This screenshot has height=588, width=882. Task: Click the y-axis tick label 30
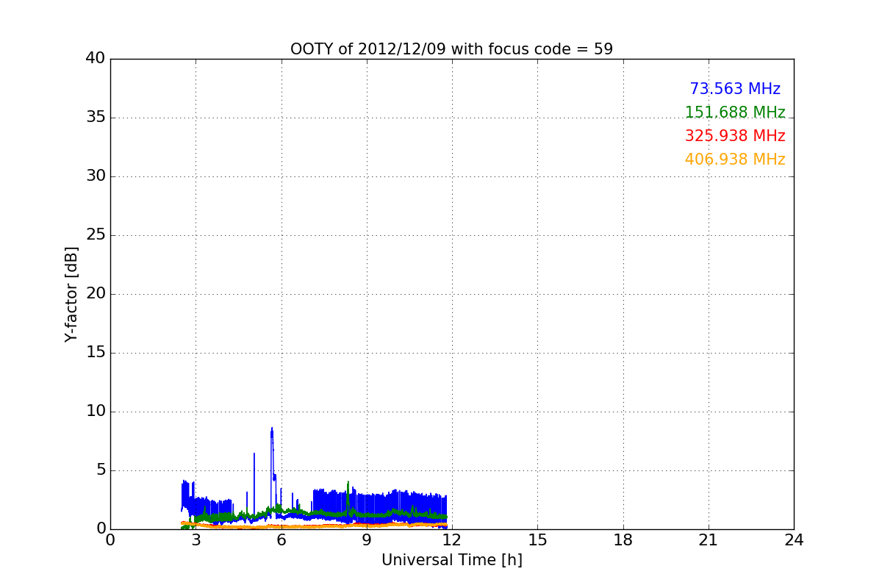[x=96, y=176]
